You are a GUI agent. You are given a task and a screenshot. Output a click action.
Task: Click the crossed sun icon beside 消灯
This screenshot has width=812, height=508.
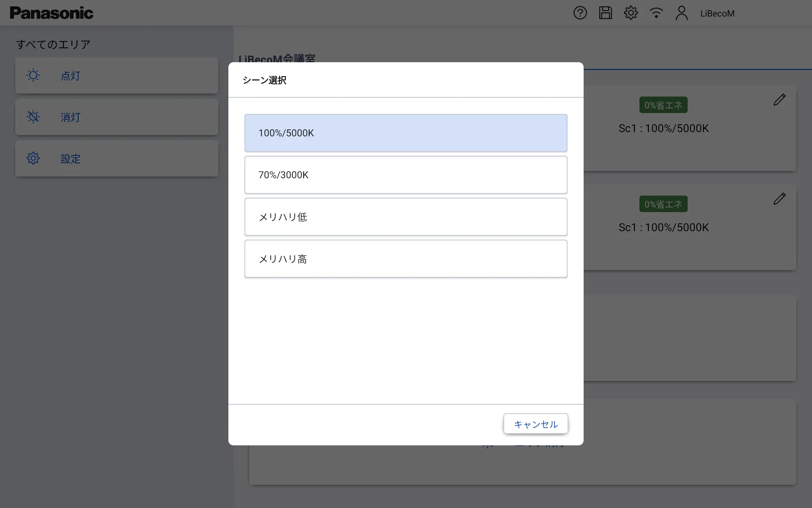tap(33, 117)
